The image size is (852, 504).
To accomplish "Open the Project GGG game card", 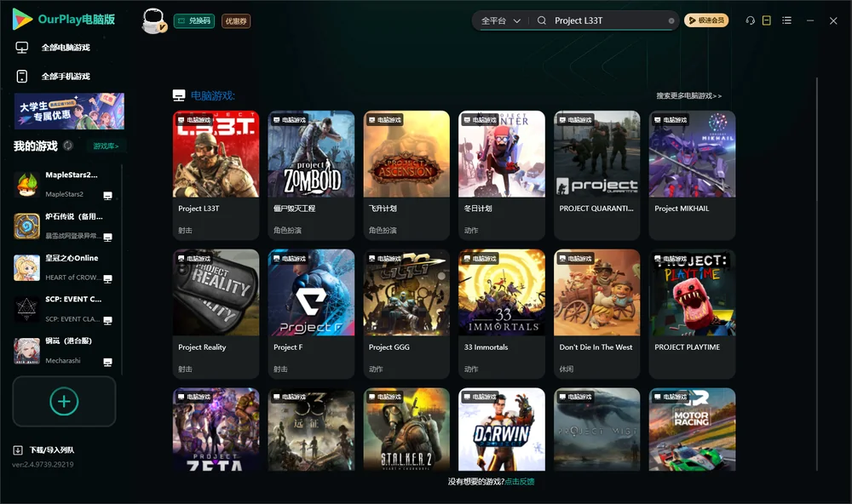I will tap(406, 314).
